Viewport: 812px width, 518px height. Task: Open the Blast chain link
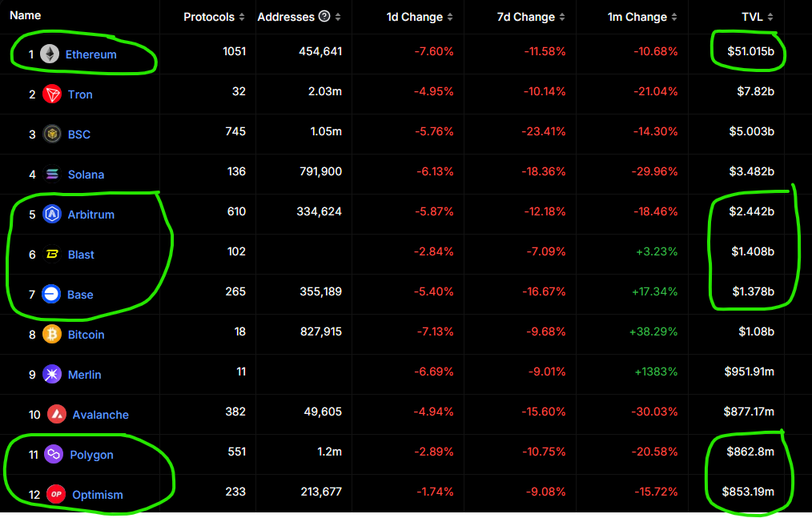click(81, 255)
